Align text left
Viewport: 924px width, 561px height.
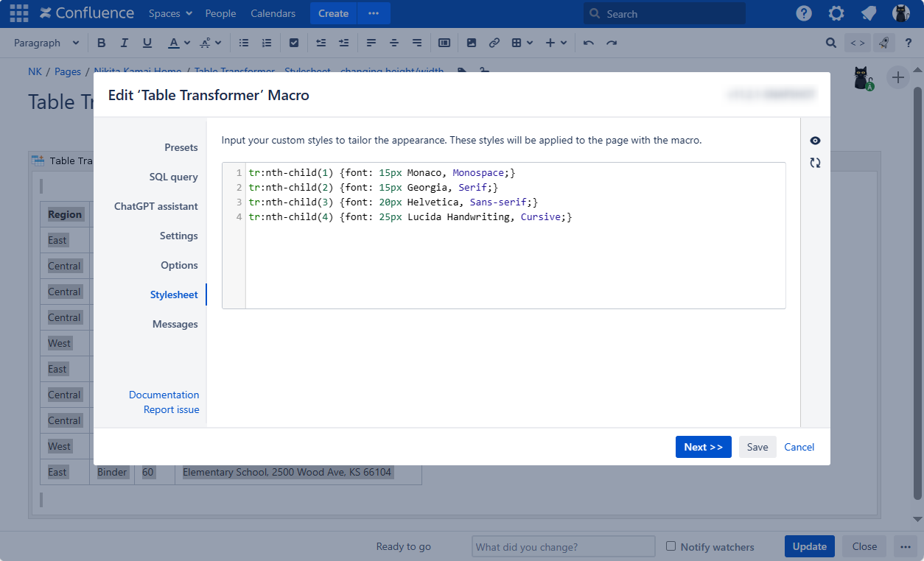(x=371, y=43)
